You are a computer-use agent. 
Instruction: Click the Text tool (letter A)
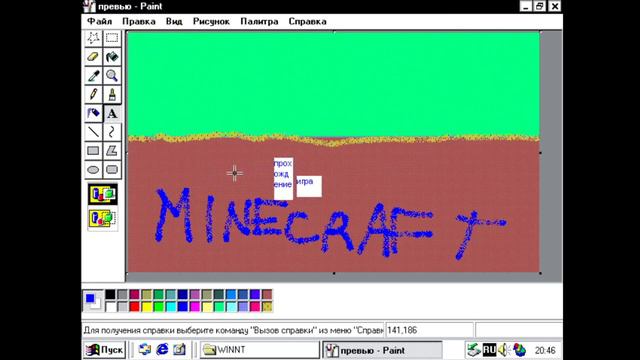tap(112, 113)
